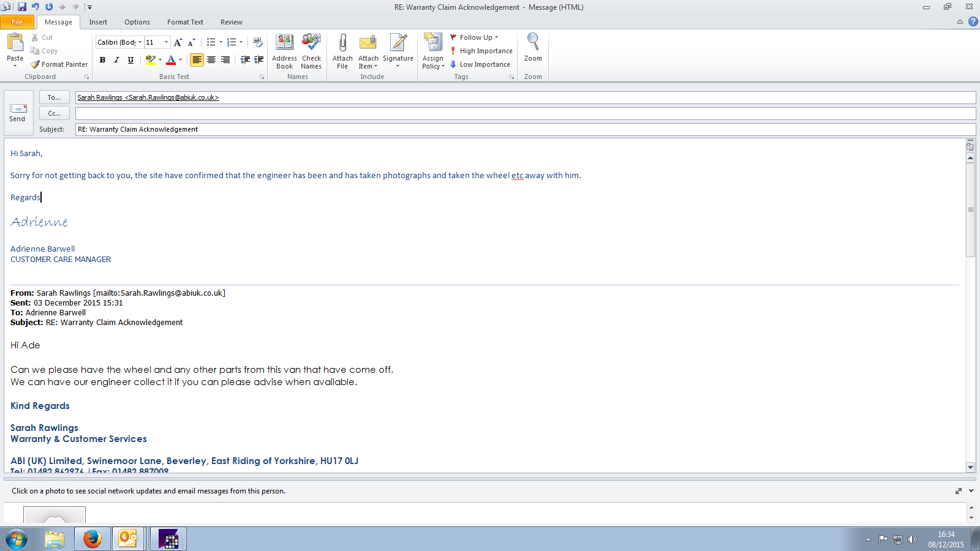Open the font color picker arrow

[x=181, y=60]
